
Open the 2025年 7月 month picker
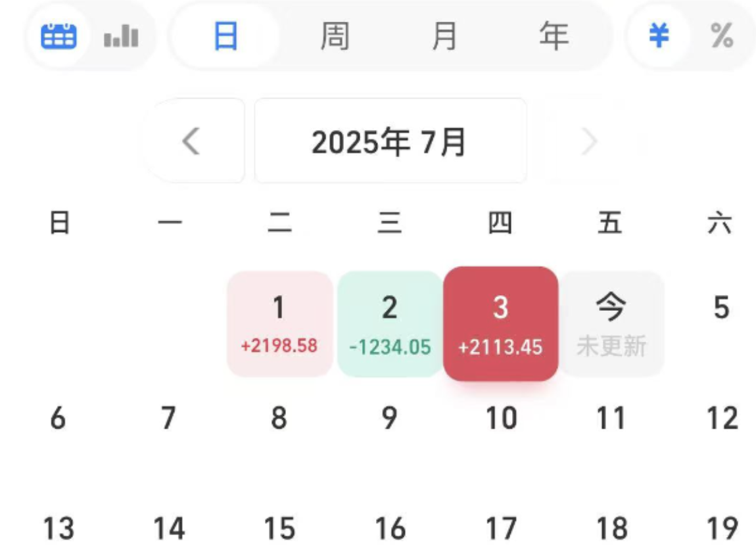tap(390, 141)
